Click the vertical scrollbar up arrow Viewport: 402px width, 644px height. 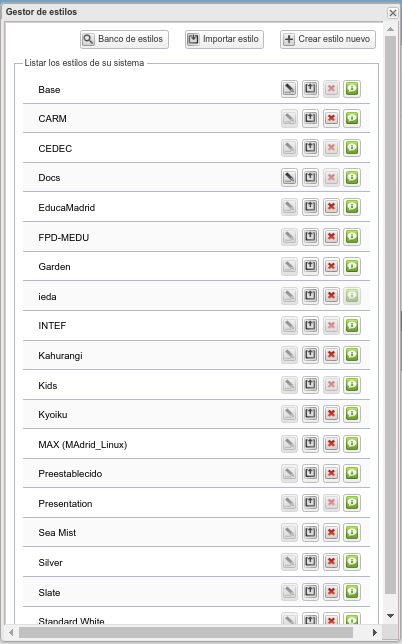click(x=391, y=29)
